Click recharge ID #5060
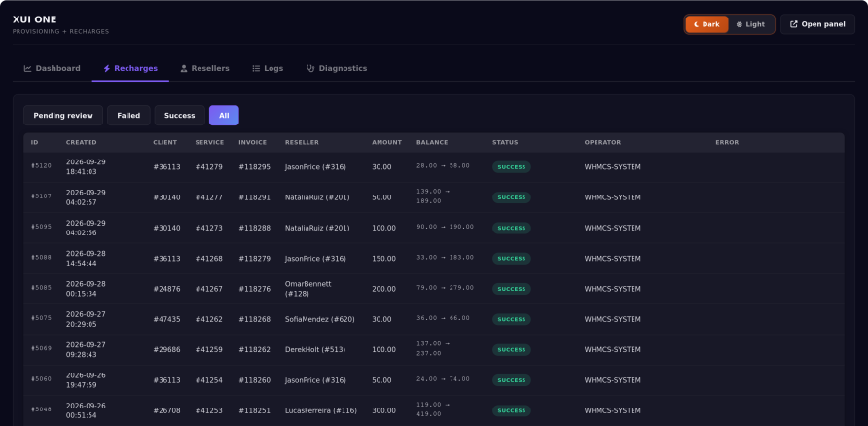Image resolution: width=868 pixels, height=426 pixels. point(41,379)
